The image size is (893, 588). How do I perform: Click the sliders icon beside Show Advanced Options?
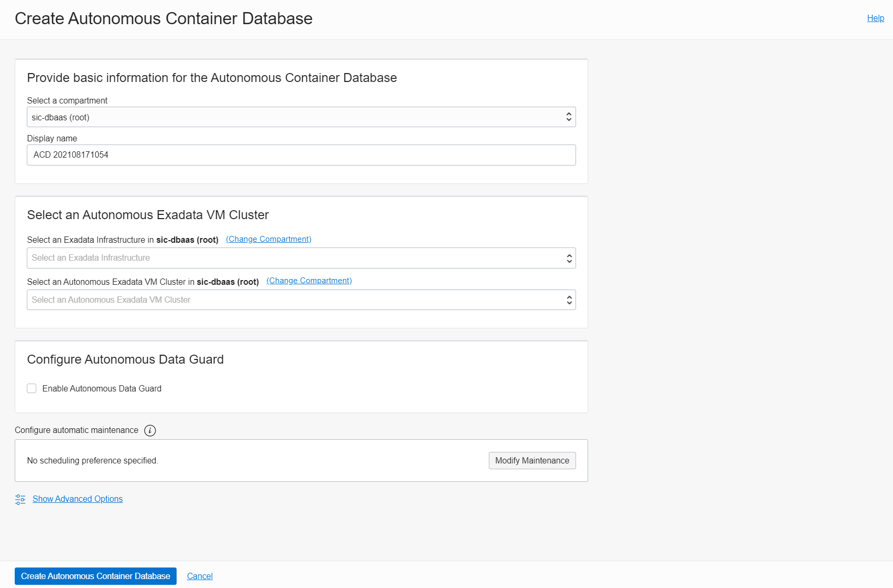tap(20, 499)
